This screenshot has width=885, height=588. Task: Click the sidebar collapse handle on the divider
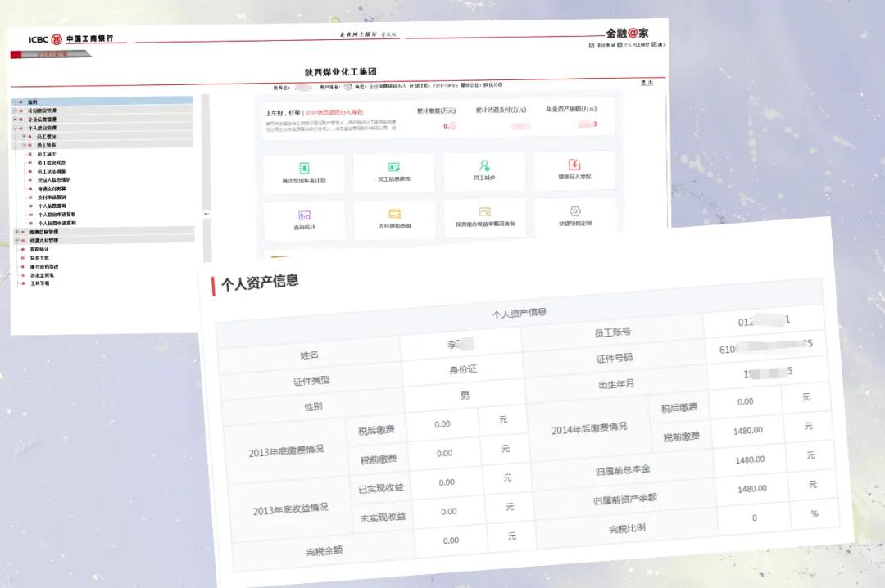[206, 215]
